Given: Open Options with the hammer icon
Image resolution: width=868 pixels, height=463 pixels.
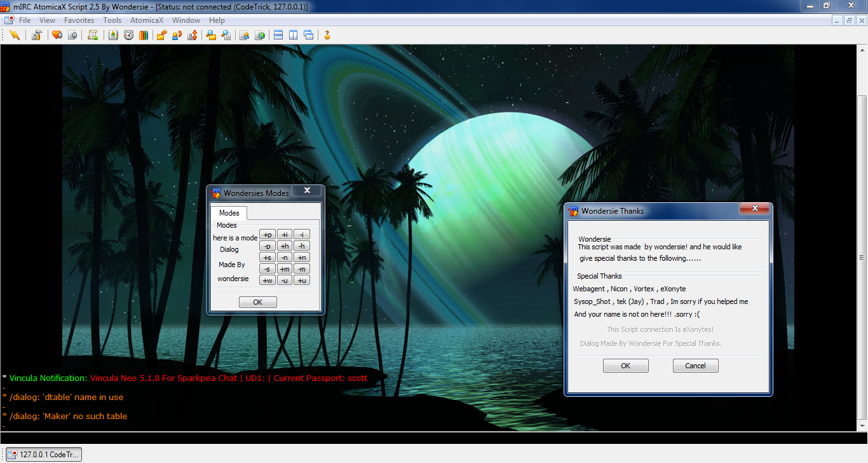Looking at the screenshot, I should point(37,35).
